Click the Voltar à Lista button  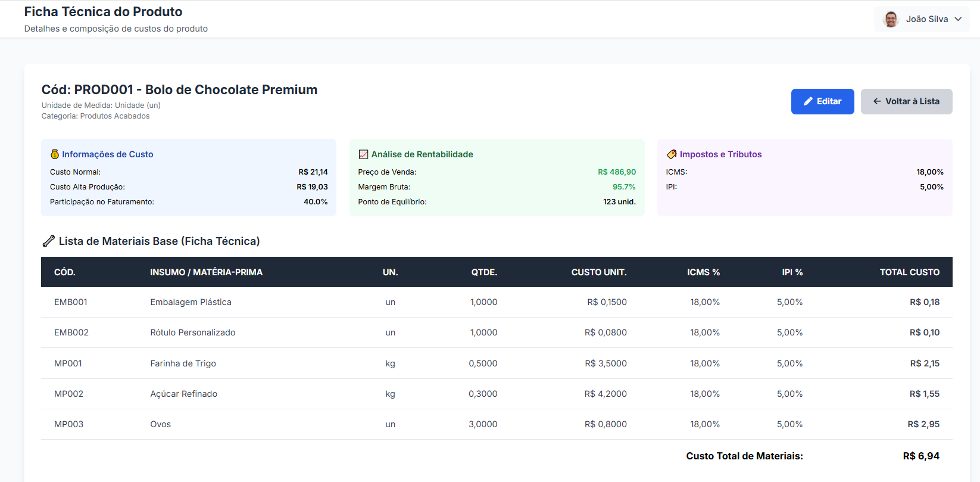click(906, 101)
